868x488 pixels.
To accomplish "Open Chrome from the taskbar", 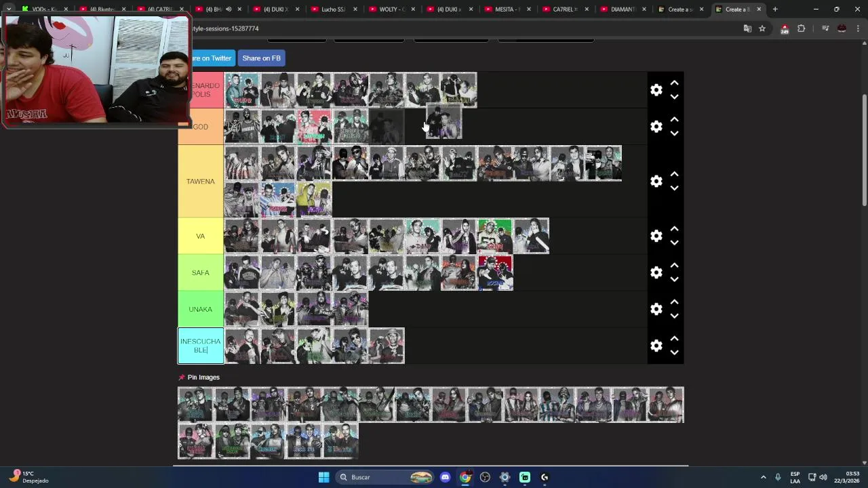I will click(x=465, y=477).
